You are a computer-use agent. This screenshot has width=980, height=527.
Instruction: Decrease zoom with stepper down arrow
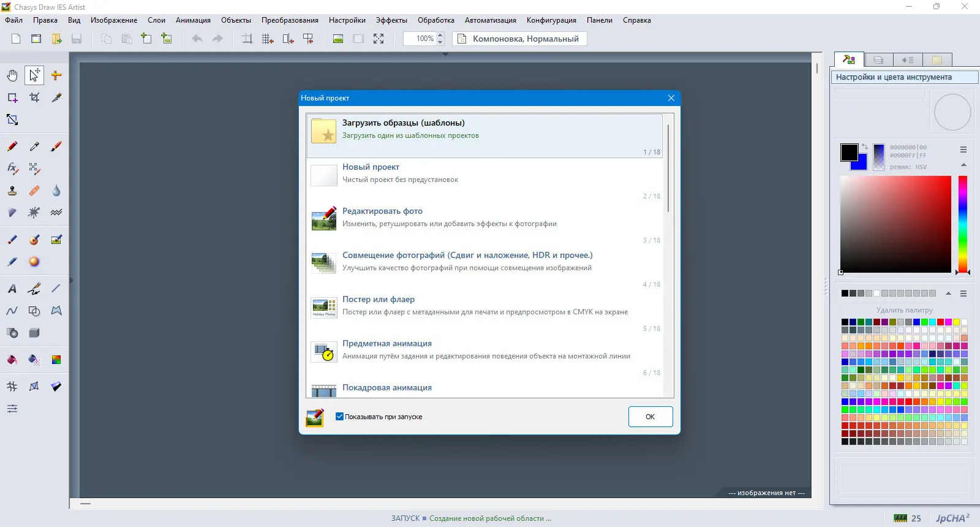point(440,42)
